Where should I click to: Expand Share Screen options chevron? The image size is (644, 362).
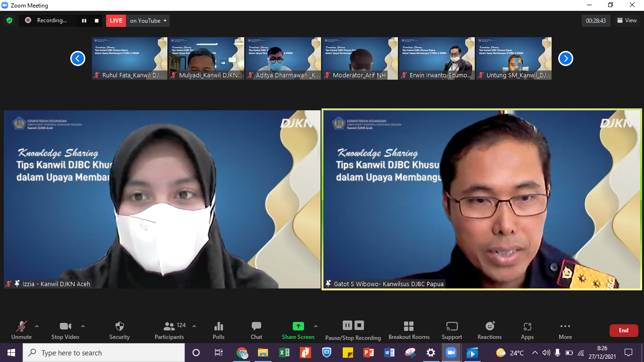click(316, 326)
